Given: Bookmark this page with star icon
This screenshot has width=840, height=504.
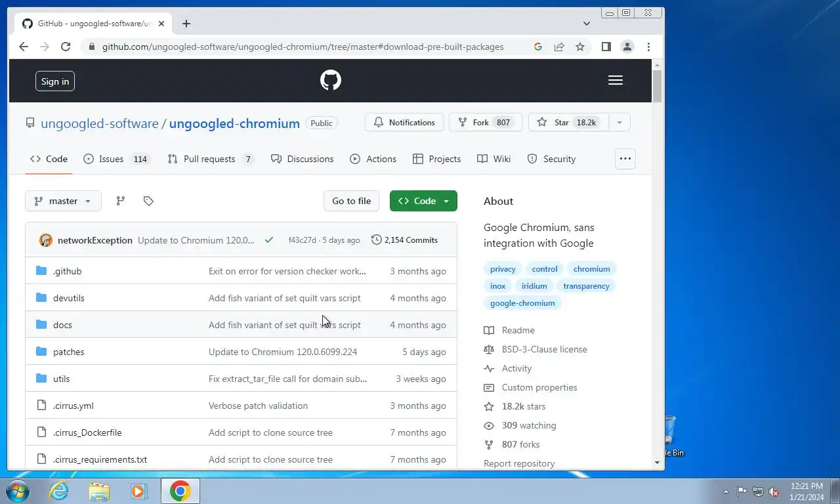Looking at the screenshot, I should pos(580,47).
